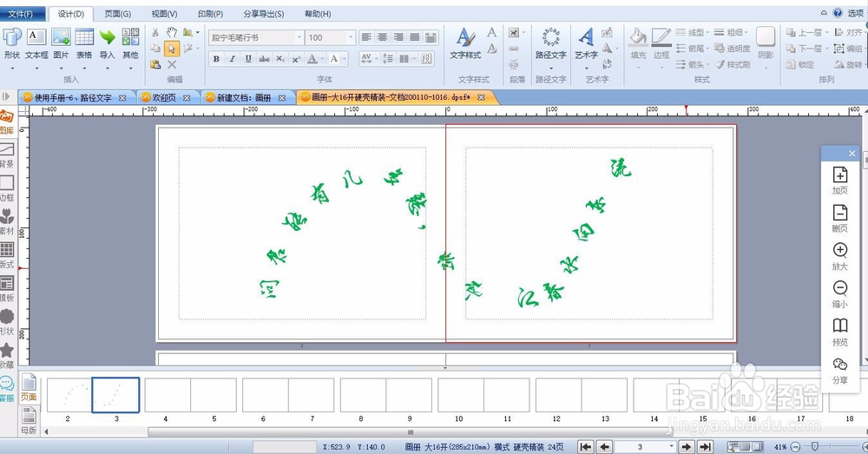868x454 pixels.
Task: Insert a 表格 table
Action: coord(84,43)
